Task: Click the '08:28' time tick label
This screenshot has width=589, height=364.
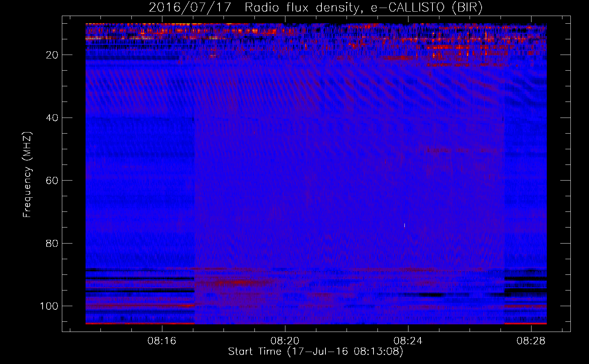Action: [x=531, y=341]
